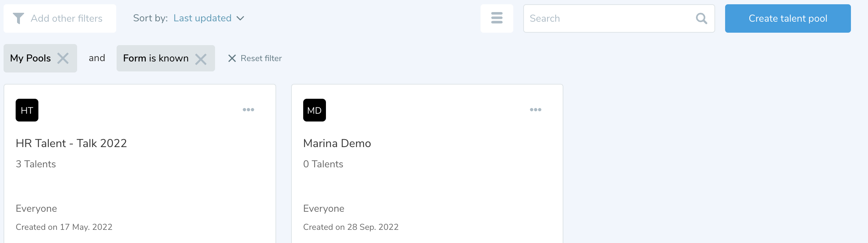Screen dimensions: 868x243
Task: Select the My Pools filter chip label
Action: coord(31,58)
